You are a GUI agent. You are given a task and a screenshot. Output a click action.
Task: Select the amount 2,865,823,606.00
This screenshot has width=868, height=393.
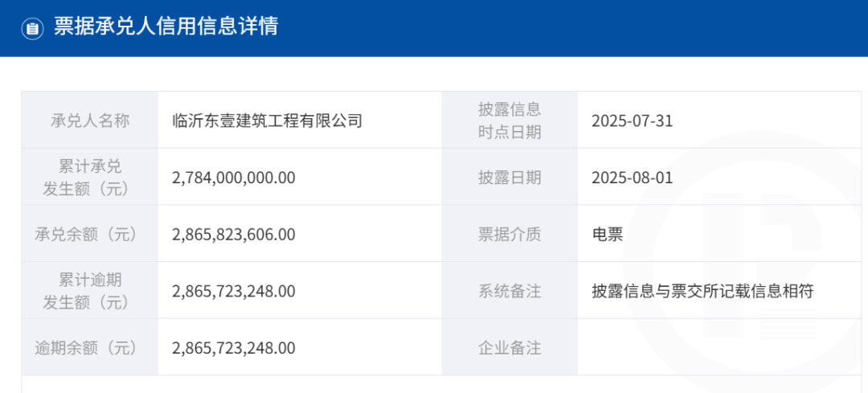pos(234,235)
